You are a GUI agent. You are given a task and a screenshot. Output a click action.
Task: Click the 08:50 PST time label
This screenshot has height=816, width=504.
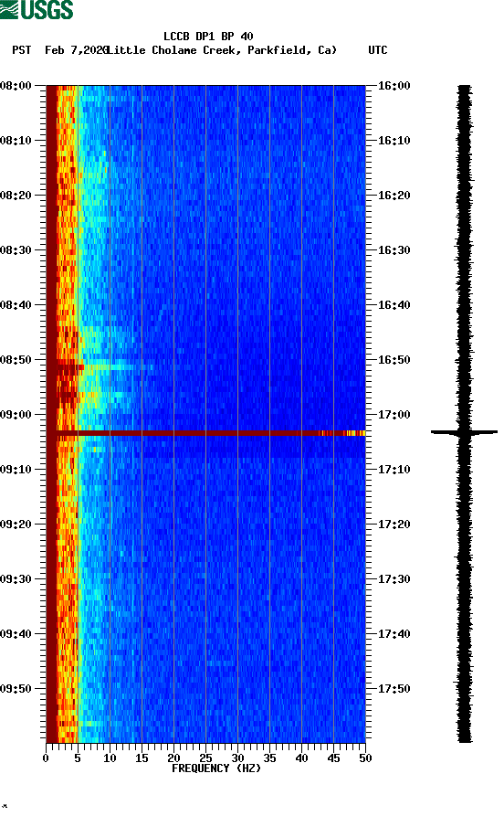point(16,360)
